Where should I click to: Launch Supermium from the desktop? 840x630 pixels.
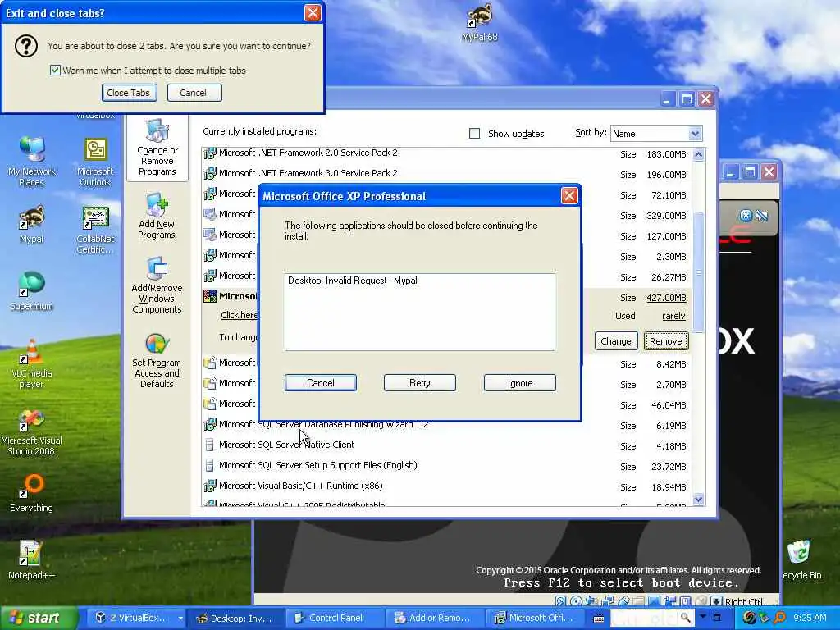point(32,291)
